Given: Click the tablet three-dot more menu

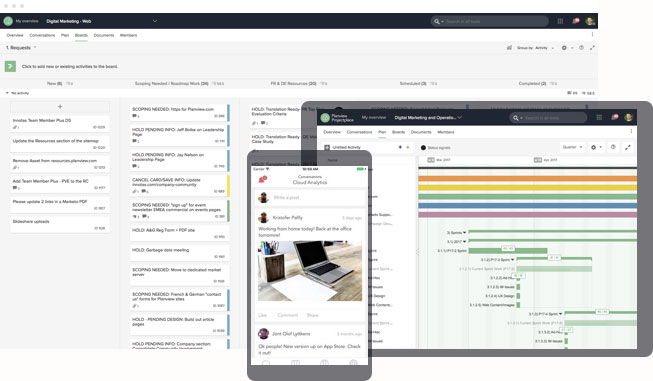Looking at the screenshot, I should [631, 132].
